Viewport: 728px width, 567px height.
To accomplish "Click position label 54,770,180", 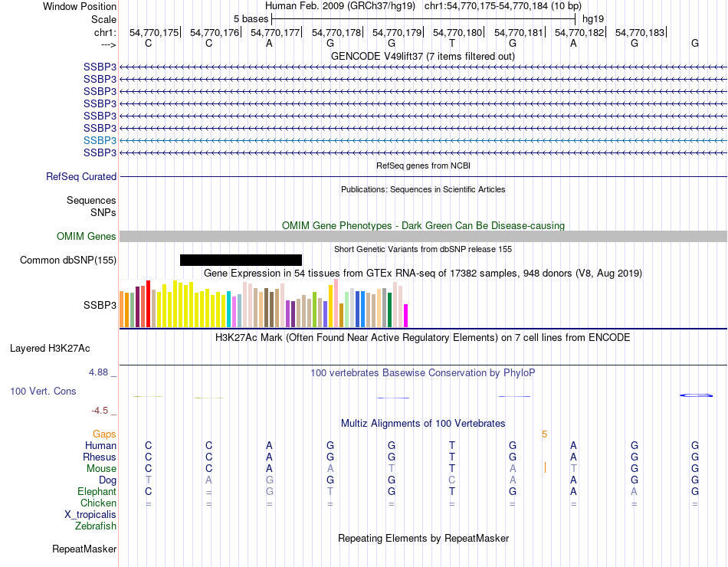I will click(457, 32).
